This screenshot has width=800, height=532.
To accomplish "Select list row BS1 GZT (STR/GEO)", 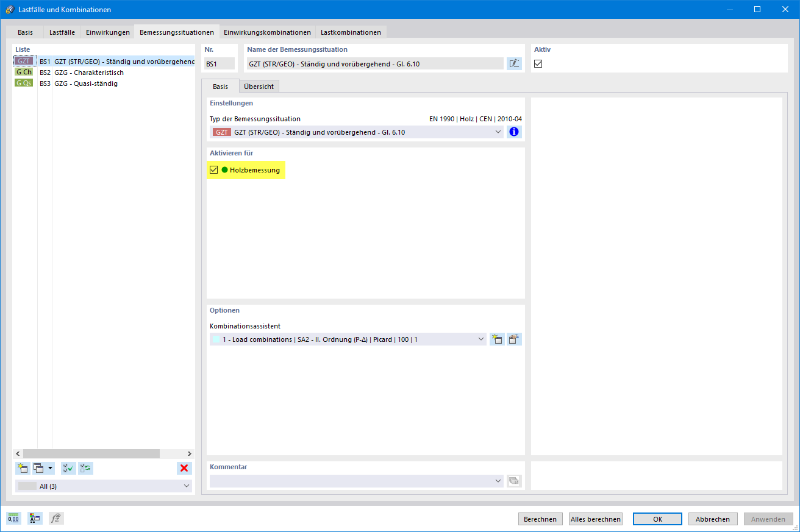I will [104, 62].
